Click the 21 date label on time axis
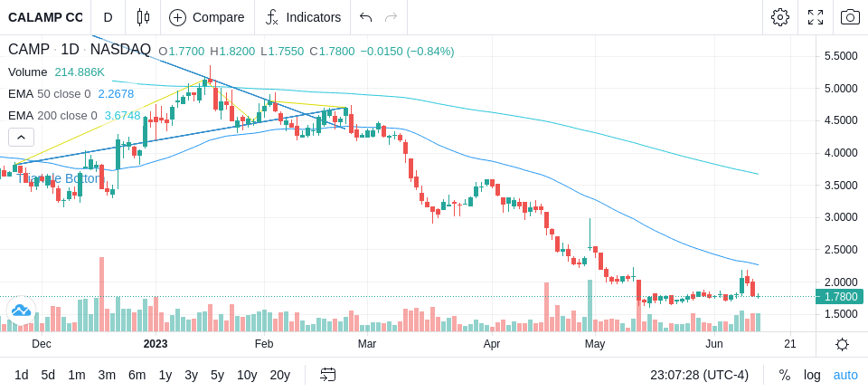This screenshot has width=868, height=392. [790, 344]
